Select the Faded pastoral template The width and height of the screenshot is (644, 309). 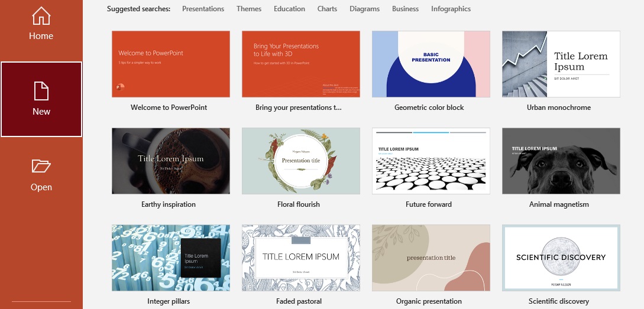click(x=301, y=258)
